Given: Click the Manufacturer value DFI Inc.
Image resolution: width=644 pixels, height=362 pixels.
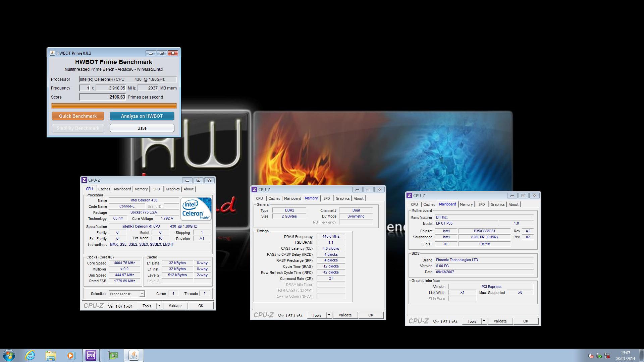Looking at the screenshot, I should click(x=484, y=218).
